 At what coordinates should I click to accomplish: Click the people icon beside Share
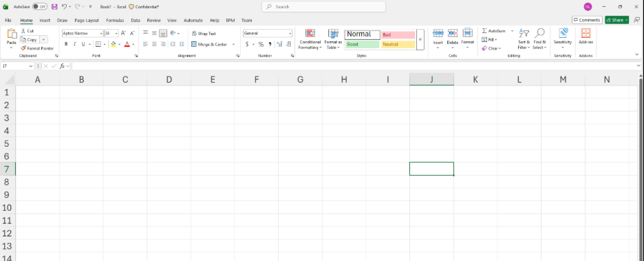pos(636,20)
